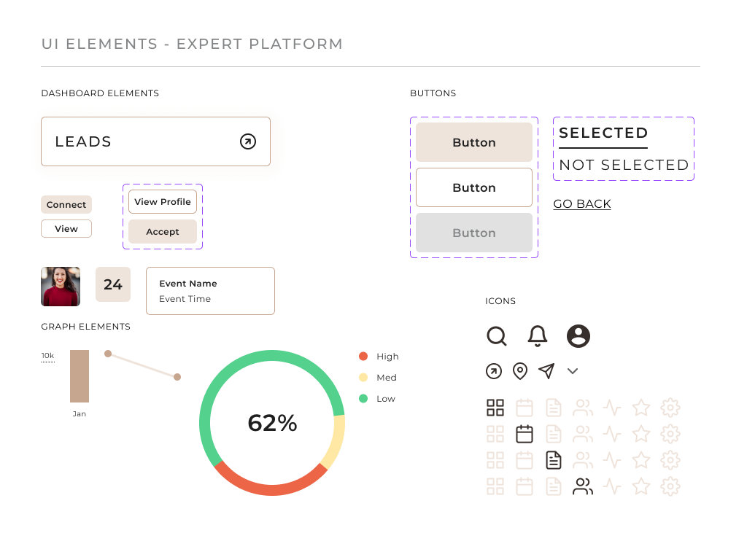Select the dark document icon

554,459
